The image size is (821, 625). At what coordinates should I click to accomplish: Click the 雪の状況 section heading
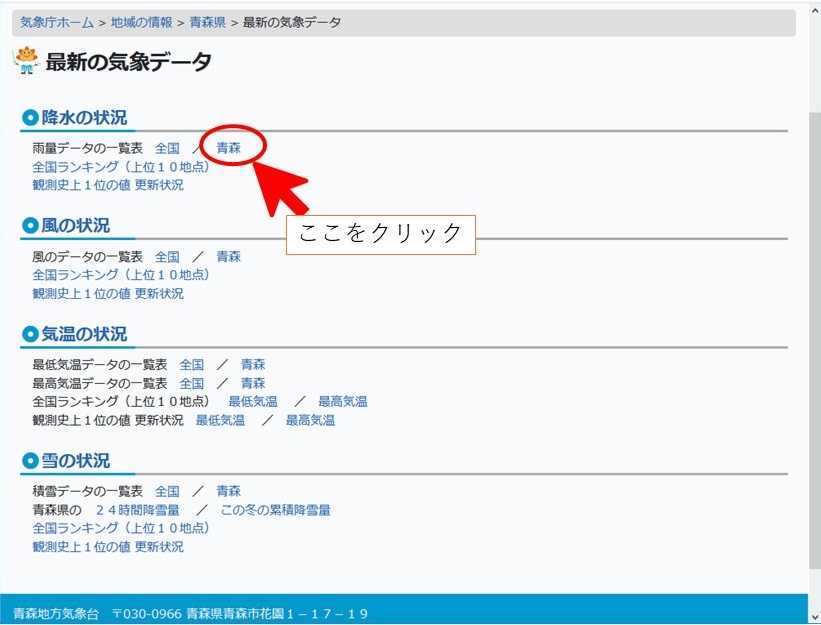(x=76, y=461)
